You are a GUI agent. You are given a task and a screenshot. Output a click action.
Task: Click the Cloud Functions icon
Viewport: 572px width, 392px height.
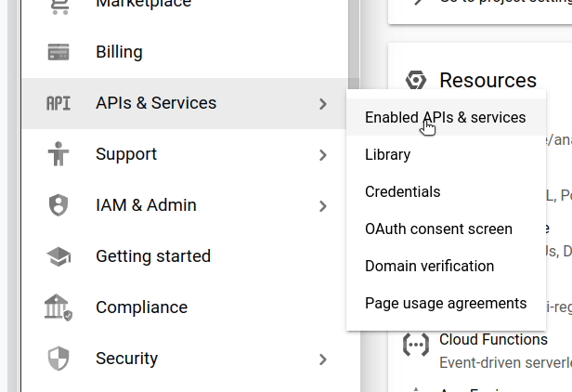pos(415,345)
